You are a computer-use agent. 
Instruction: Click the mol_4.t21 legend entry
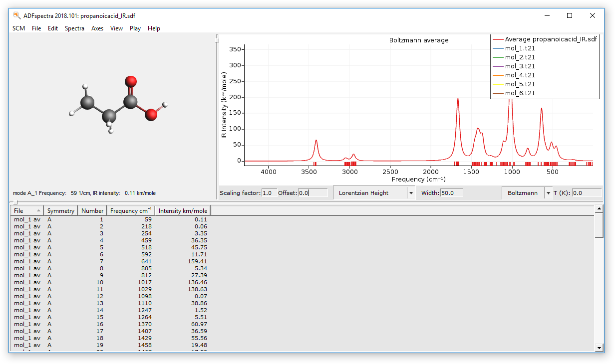[514, 75]
